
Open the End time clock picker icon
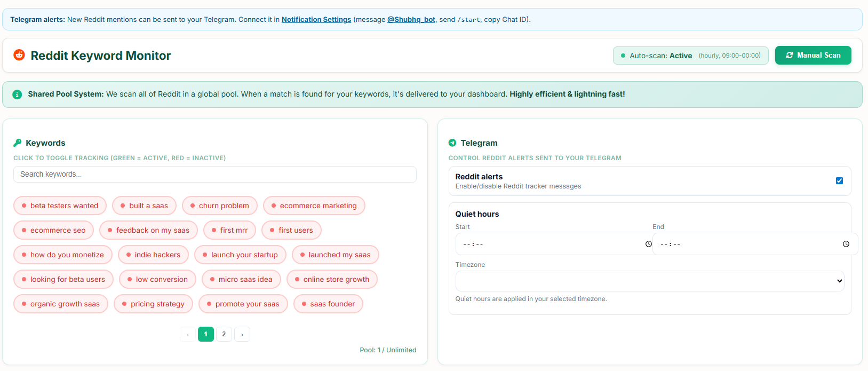[x=846, y=244]
